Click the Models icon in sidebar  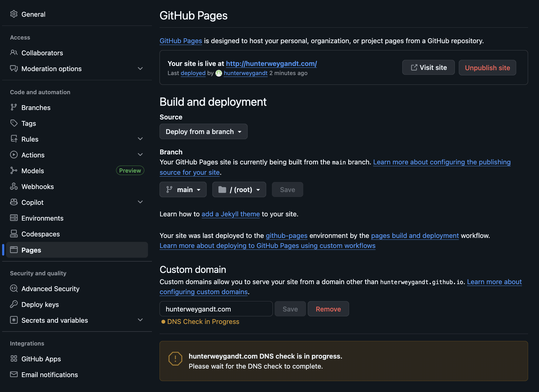14,170
